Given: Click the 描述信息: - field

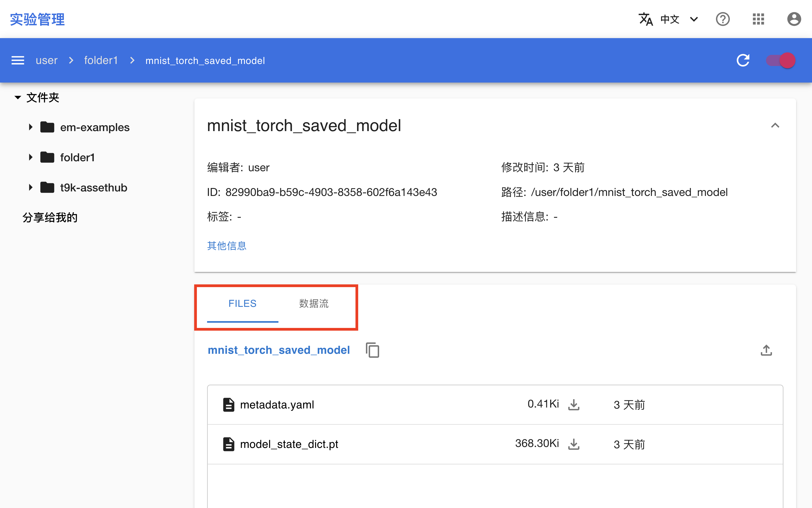Looking at the screenshot, I should (x=529, y=217).
